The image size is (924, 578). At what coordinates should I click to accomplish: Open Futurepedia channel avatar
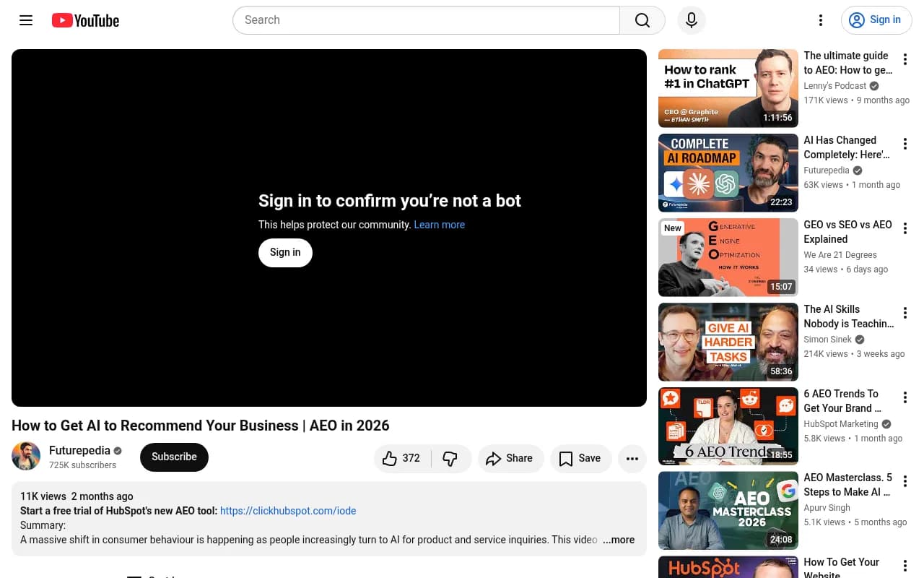coord(26,457)
